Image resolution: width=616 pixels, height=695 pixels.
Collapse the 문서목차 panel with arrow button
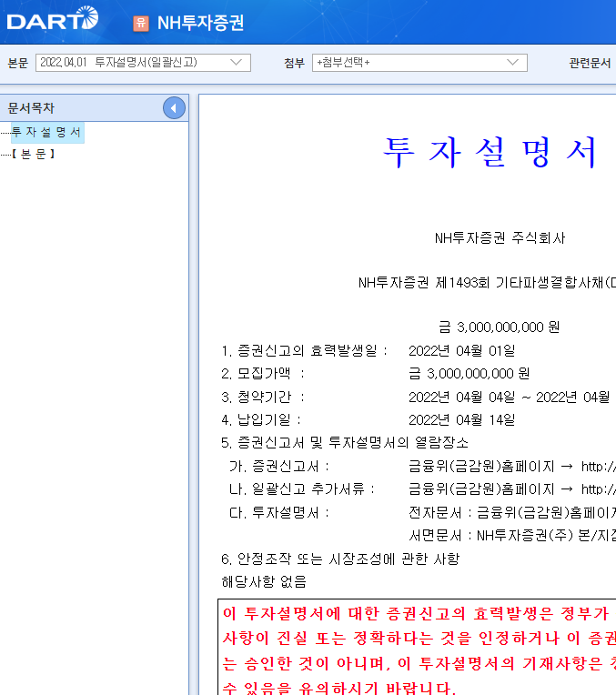coord(174,107)
